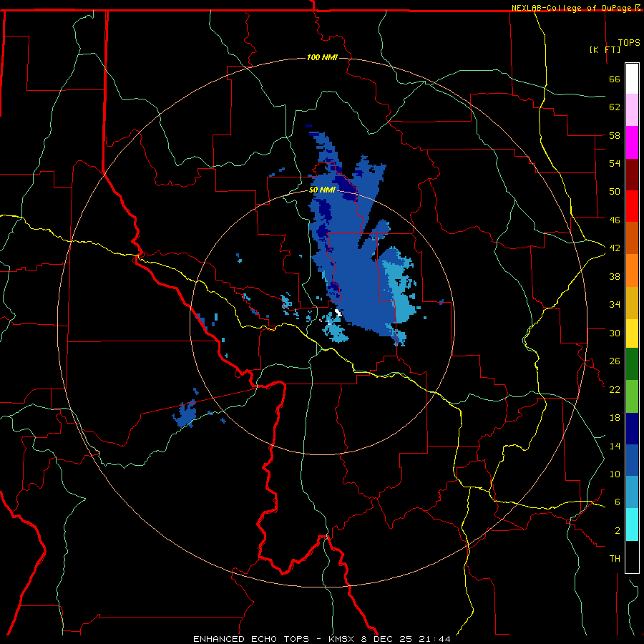Click the white echo pixels at radar center

click(338, 313)
